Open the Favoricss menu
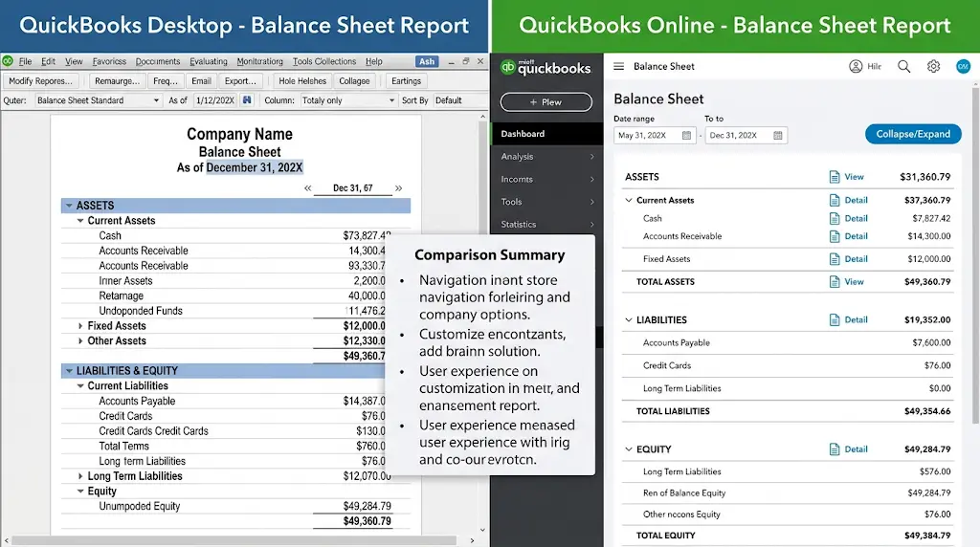The width and height of the screenshot is (980, 547). [x=109, y=61]
